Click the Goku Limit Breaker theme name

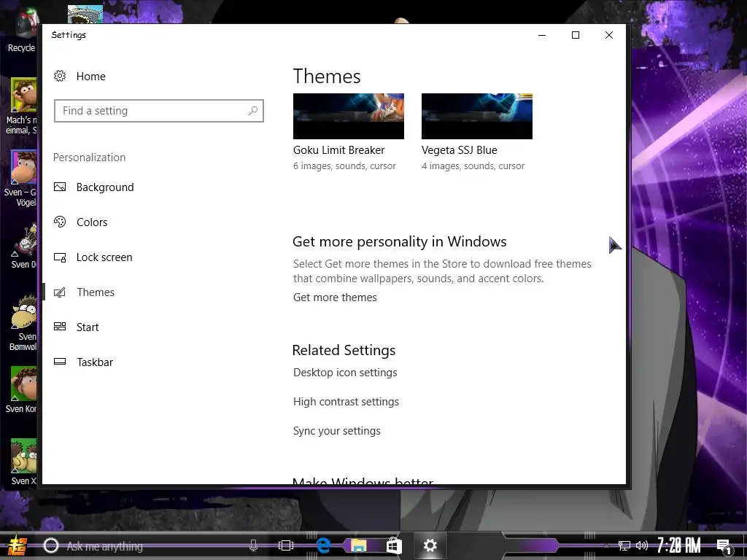pyautogui.click(x=338, y=150)
